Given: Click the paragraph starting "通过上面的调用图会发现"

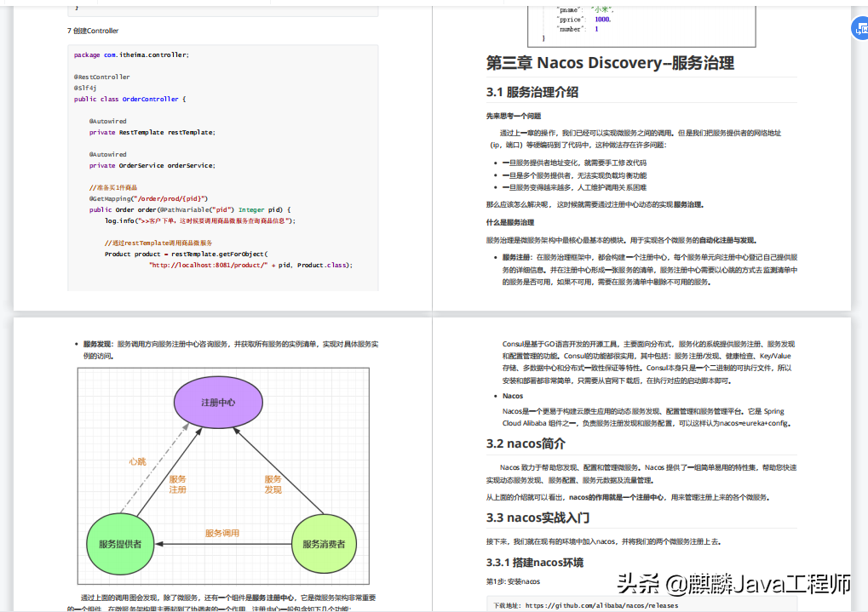Looking at the screenshot, I should (221, 603).
